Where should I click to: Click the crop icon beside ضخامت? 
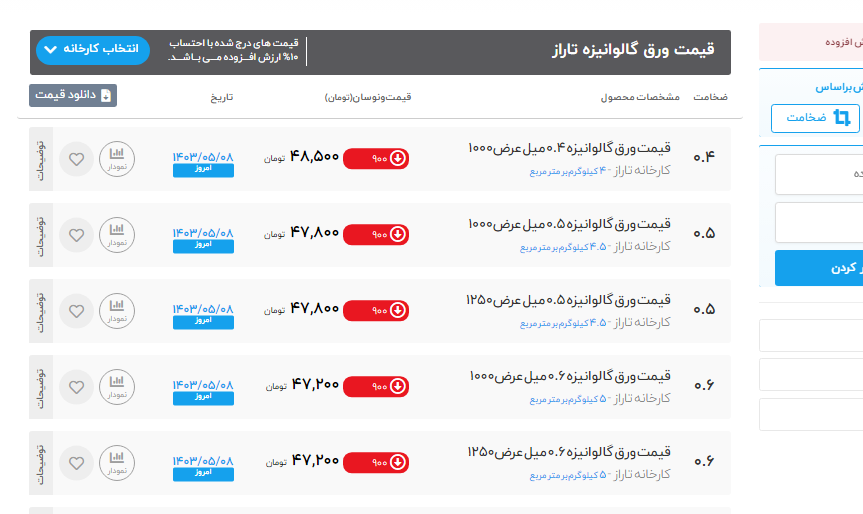842,118
